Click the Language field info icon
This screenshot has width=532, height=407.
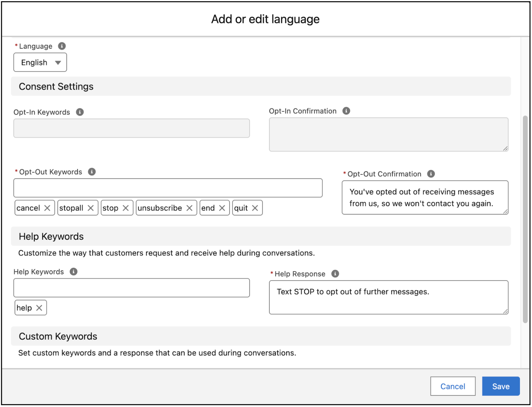(62, 46)
